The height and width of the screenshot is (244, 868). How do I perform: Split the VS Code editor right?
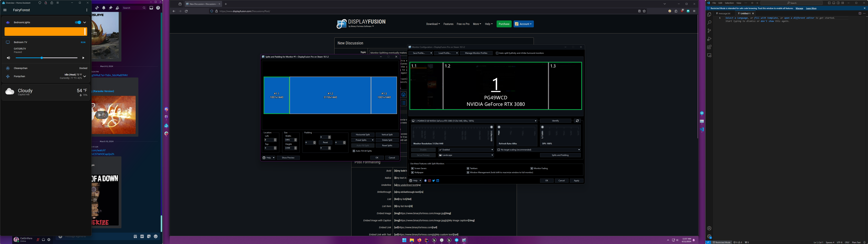860,14
